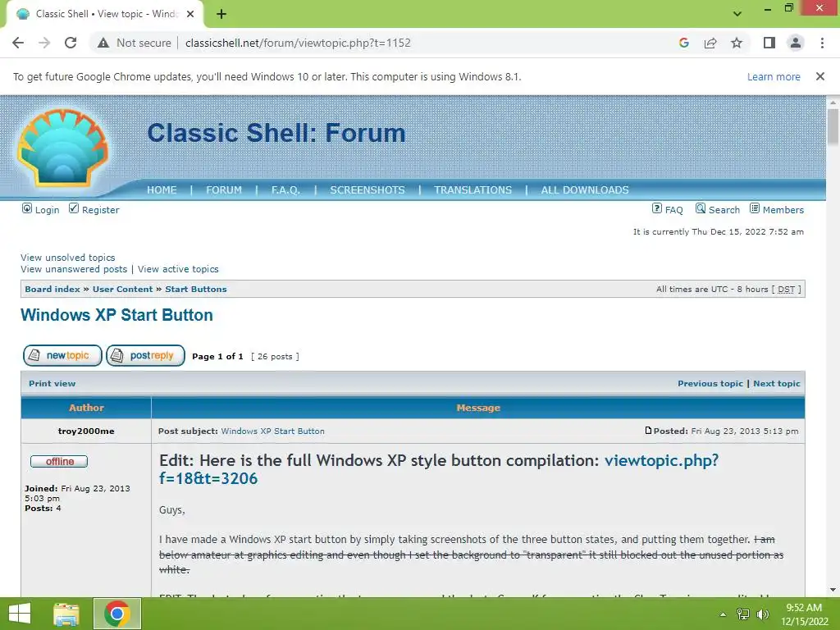Open a new tab with the plus button
The image size is (840, 630).
(x=221, y=15)
